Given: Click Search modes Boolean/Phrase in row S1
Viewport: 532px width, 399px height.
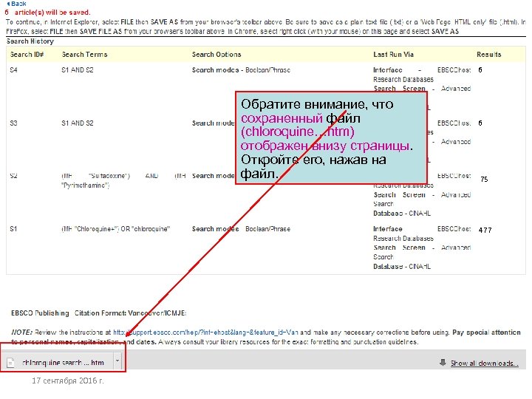Looking at the screenshot, I should [241, 228].
